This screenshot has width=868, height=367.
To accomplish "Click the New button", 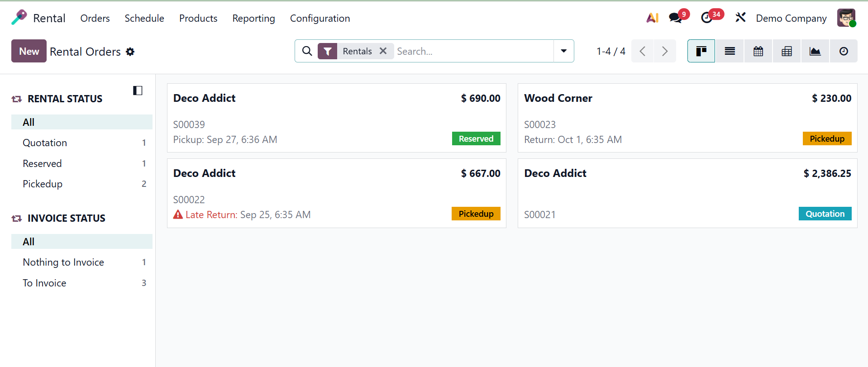I will [29, 51].
